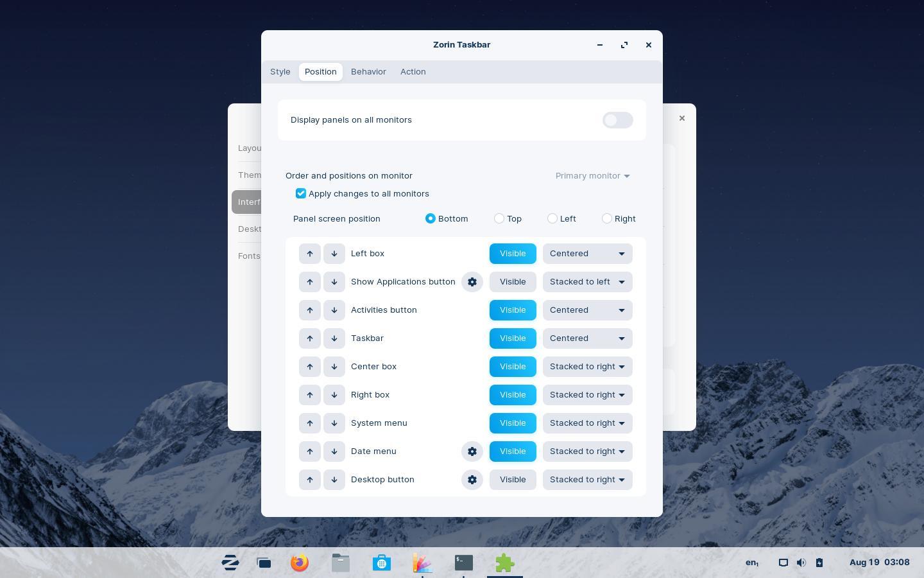
Task: Enable Display panels on all monitors
Action: pyautogui.click(x=617, y=120)
